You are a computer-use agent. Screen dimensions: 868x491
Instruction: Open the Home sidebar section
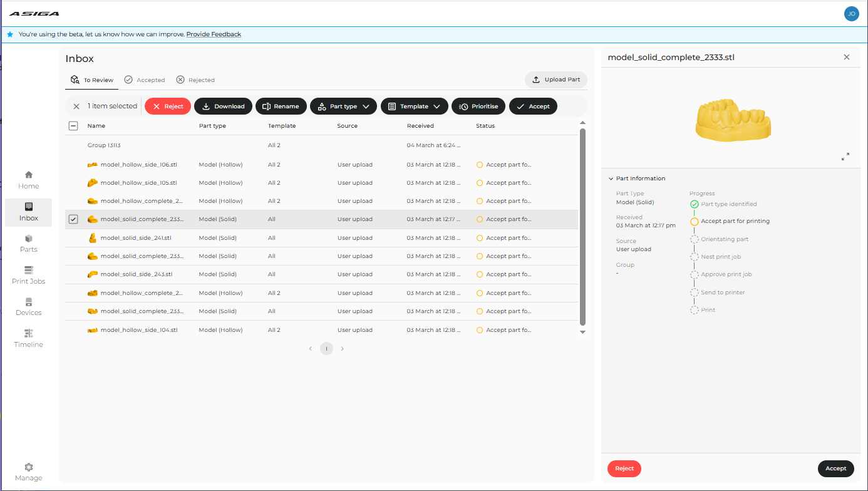coord(28,180)
